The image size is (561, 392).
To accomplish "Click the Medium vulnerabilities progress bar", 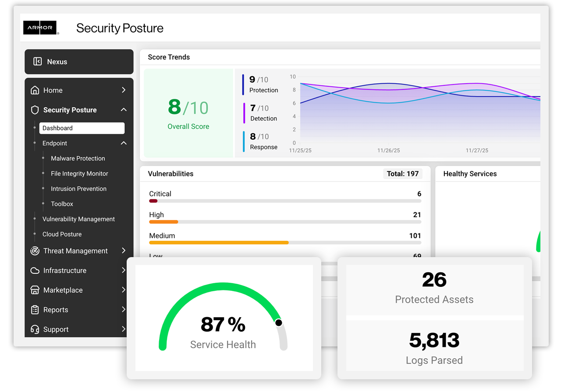I will pos(285,243).
